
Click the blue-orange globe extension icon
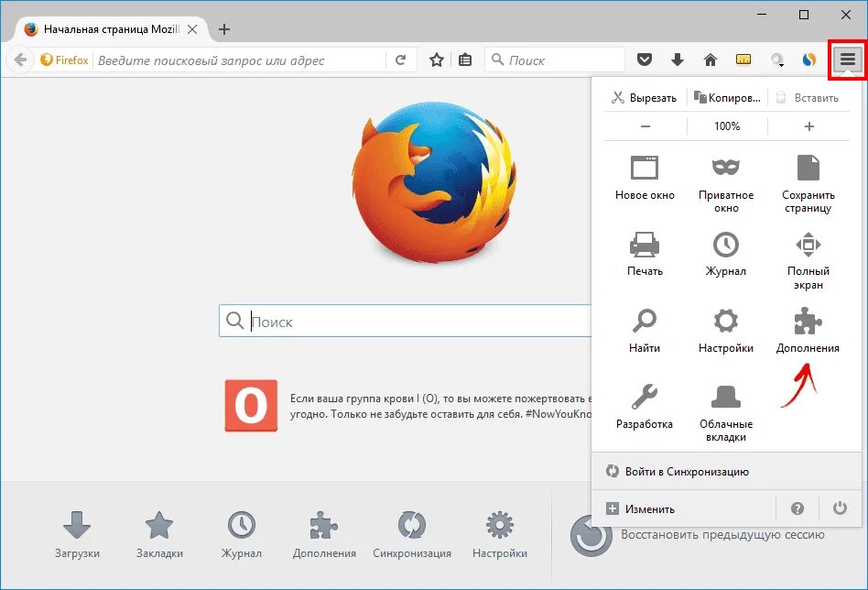pyautogui.click(x=809, y=60)
